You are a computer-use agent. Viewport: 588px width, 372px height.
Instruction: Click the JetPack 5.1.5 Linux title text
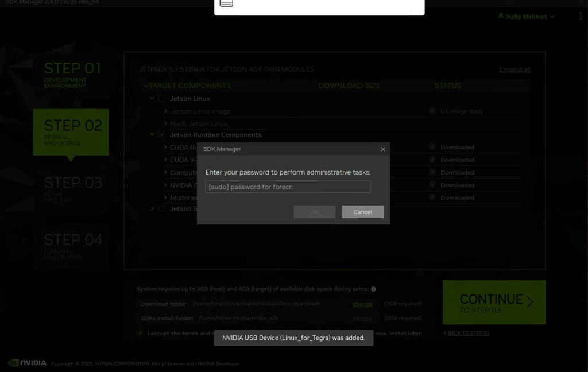point(226,69)
